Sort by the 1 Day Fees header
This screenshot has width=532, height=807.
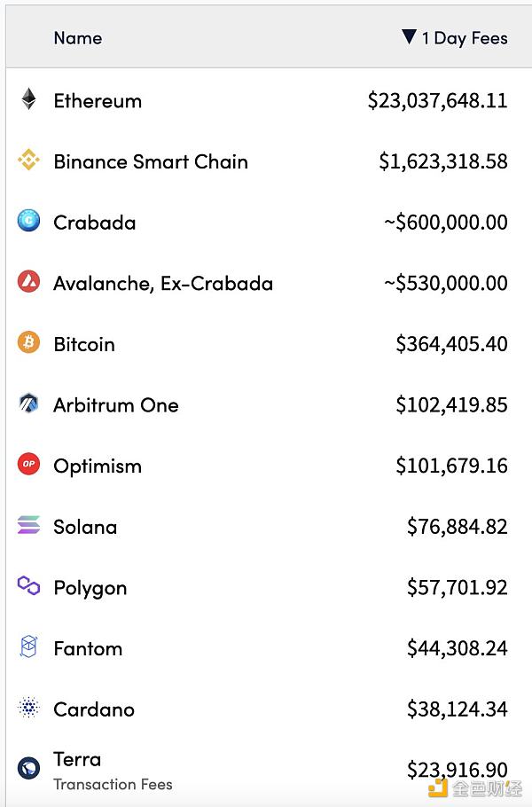click(x=465, y=38)
